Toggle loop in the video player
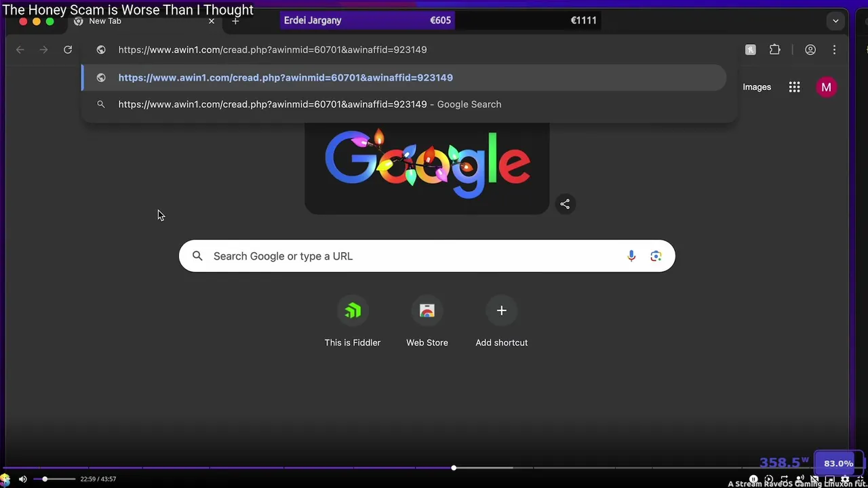Image resolution: width=868 pixels, height=488 pixels. 785,479
